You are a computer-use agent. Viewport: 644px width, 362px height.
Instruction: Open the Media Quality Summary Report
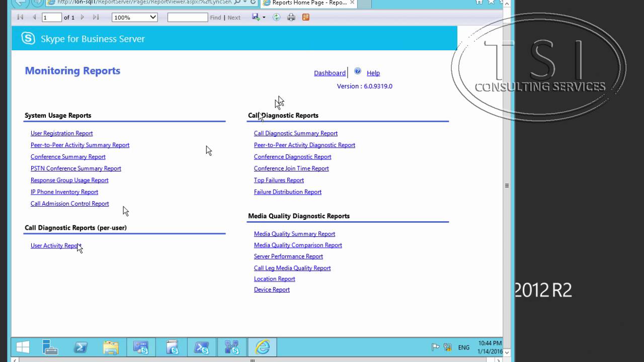pyautogui.click(x=294, y=234)
